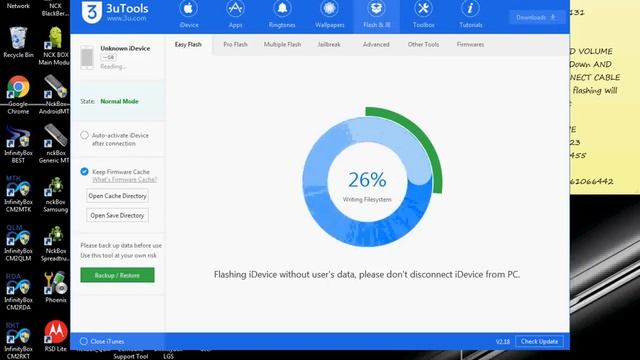
Task: Switch to the Other Tools tab
Action: 423,44
